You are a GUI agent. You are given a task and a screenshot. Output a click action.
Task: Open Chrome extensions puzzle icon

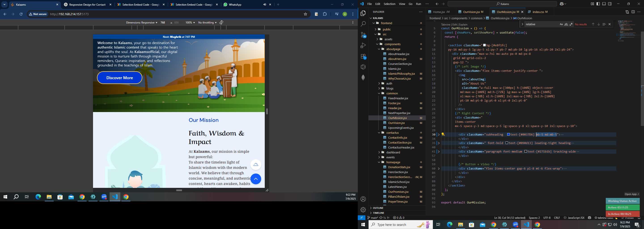coord(325,14)
